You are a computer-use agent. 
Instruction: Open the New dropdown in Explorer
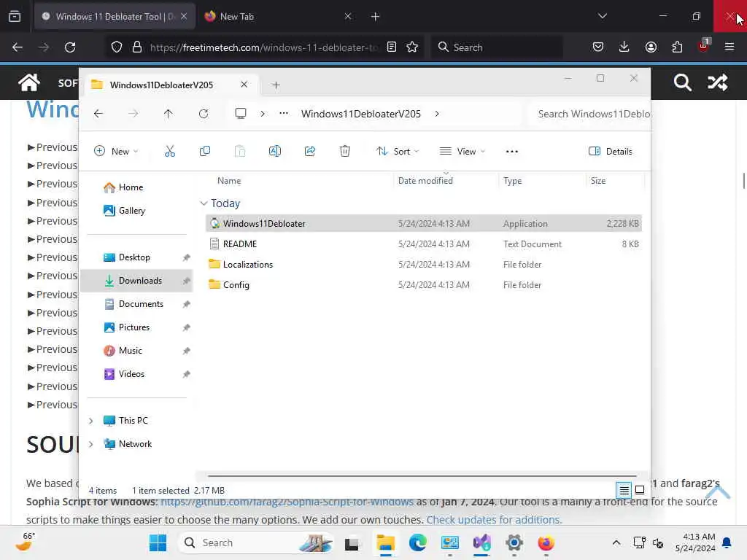pos(116,152)
